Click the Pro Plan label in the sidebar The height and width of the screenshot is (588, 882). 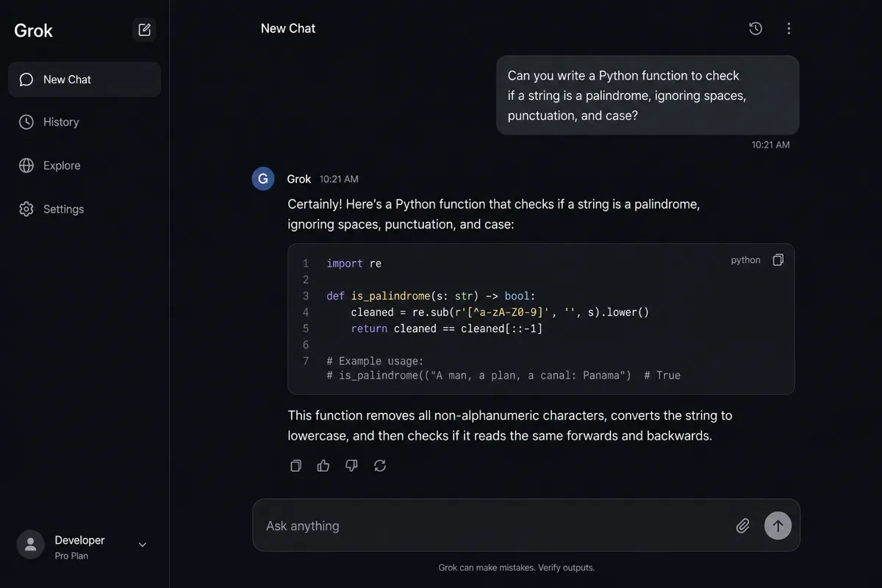pos(71,556)
